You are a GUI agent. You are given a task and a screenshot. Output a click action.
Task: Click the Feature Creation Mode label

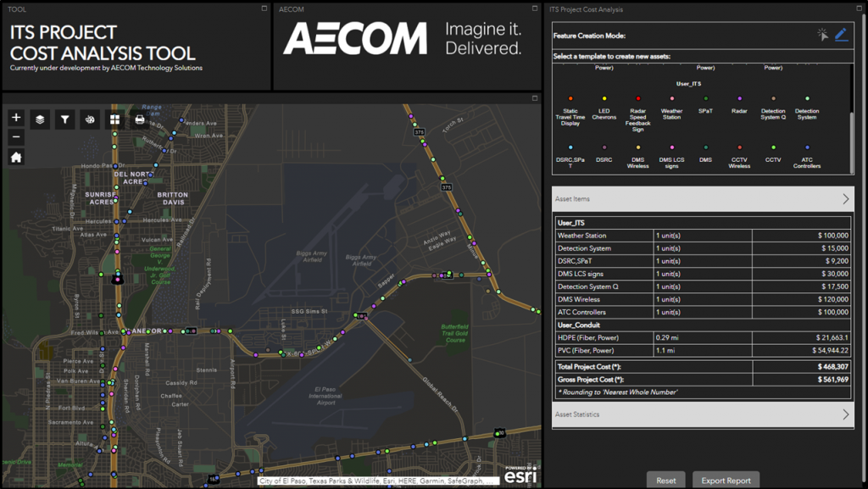click(590, 36)
